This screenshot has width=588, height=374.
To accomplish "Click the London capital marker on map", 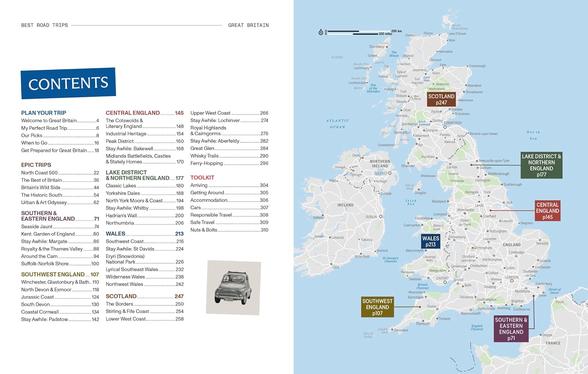I will [511, 281].
